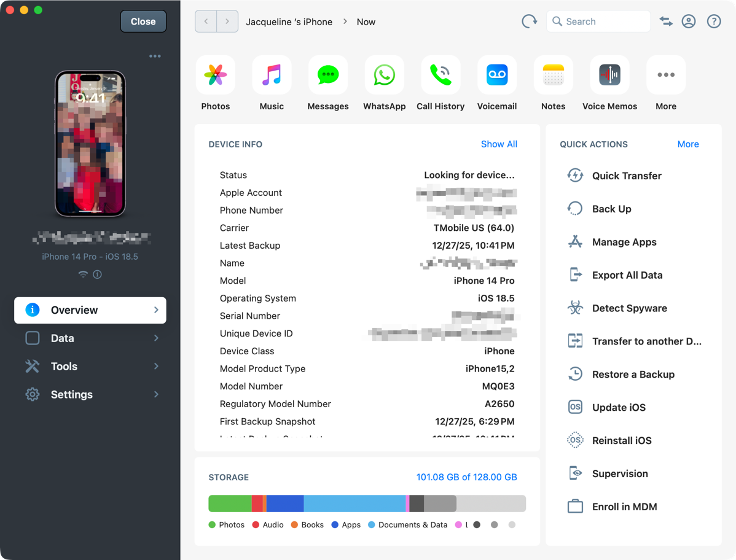736x560 pixels.
Task: Click More link in Quick Actions
Action: (687, 144)
